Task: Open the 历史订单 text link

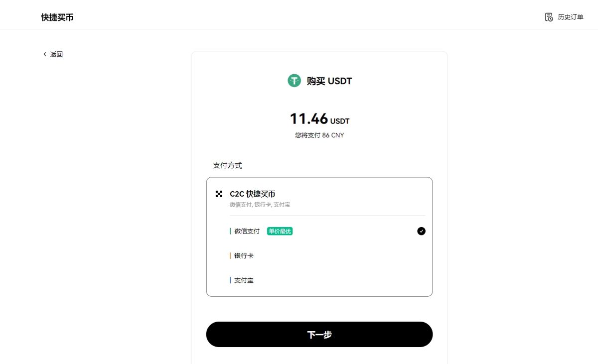Action: point(570,17)
